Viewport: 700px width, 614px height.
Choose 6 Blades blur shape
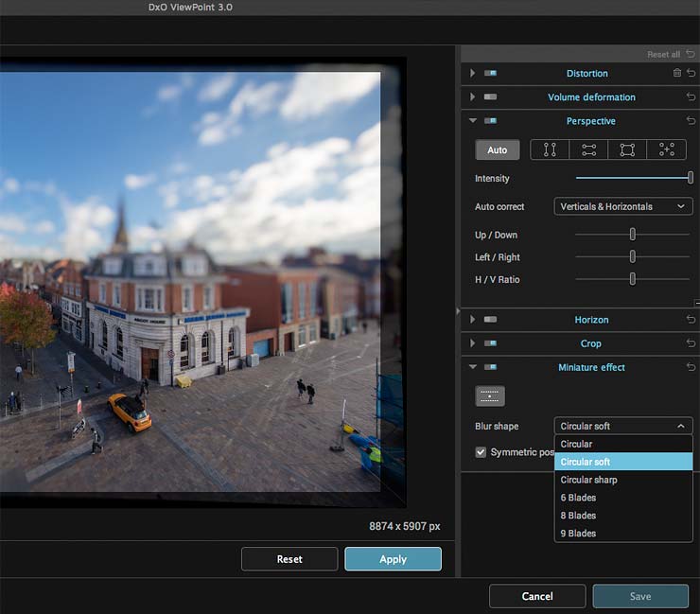pos(623,498)
